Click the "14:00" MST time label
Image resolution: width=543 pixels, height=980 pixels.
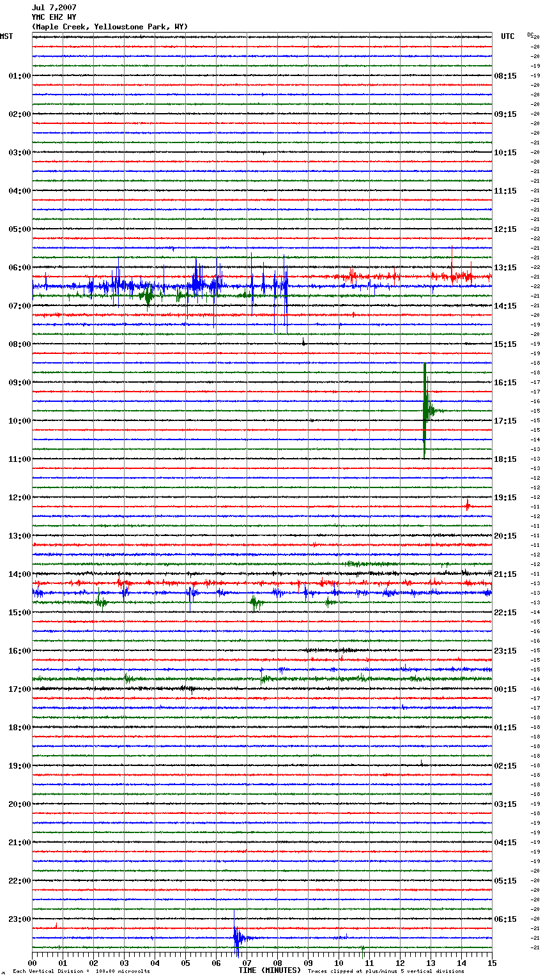point(20,574)
